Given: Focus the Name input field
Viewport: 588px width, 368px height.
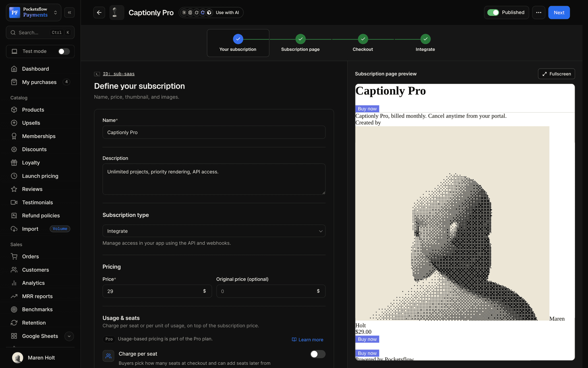Looking at the screenshot, I should tap(214, 132).
